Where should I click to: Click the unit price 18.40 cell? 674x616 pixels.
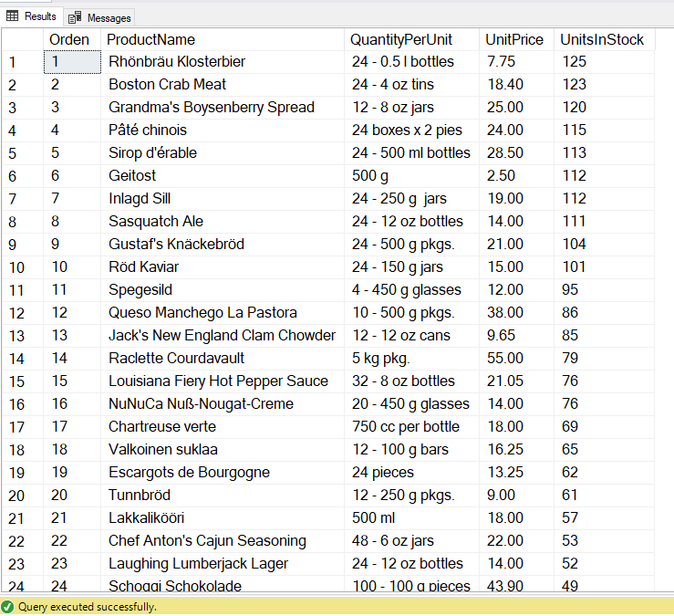(x=516, y=85)
